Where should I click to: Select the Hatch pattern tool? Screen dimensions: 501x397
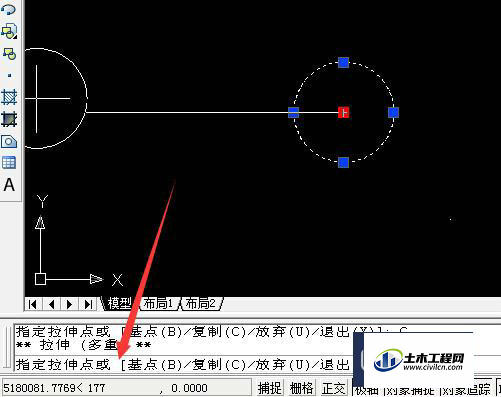[9, 97]
